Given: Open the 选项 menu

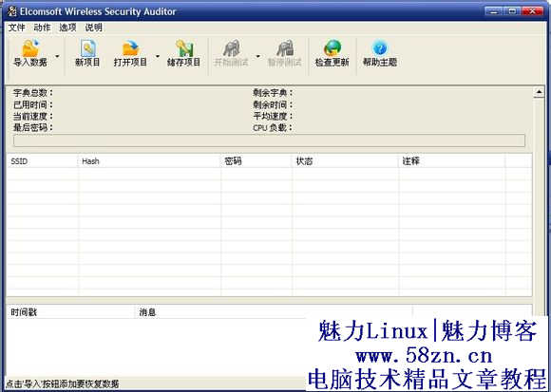Looking at the screenshot, I should [67, 28].
